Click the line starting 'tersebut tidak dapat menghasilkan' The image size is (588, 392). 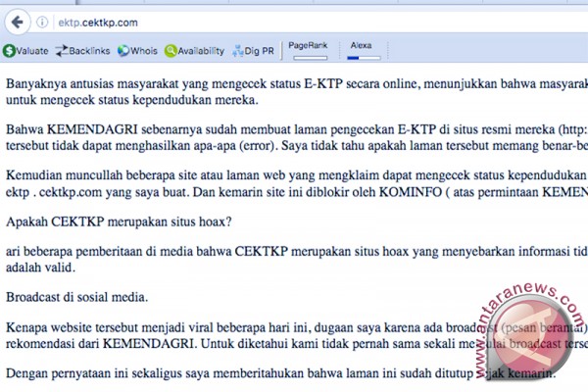[x=297, y=146]
